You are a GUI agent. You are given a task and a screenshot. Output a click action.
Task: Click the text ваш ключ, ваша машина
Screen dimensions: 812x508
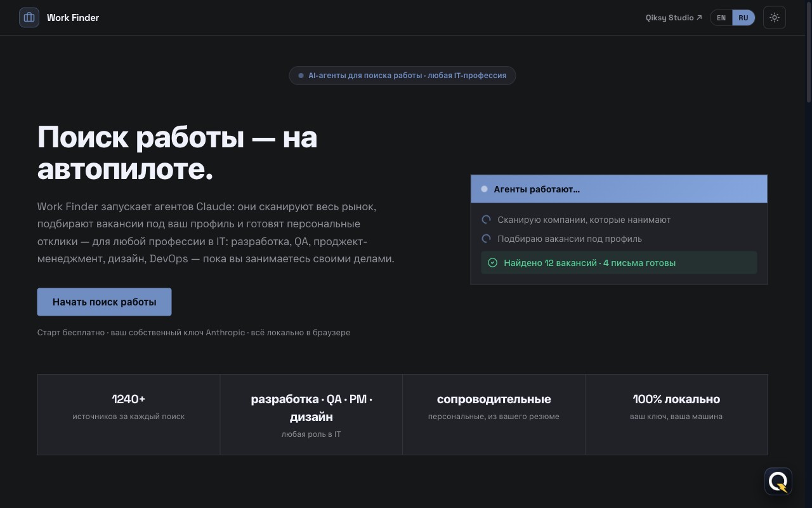coord(676,417)
